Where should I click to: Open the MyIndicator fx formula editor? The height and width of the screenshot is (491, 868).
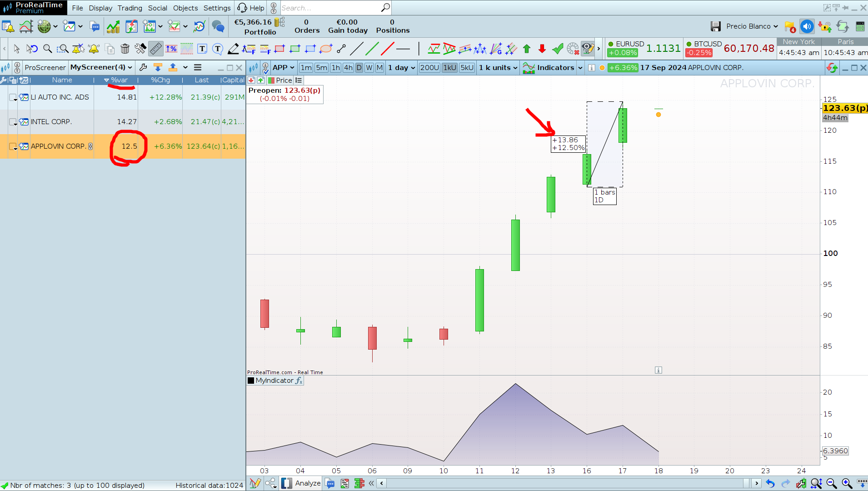[x=299, y=381]
